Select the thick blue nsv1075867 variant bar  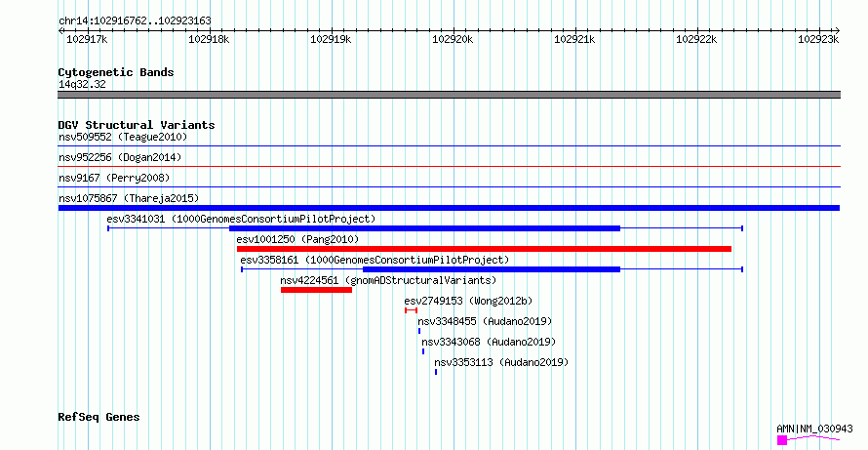(449, 208)
